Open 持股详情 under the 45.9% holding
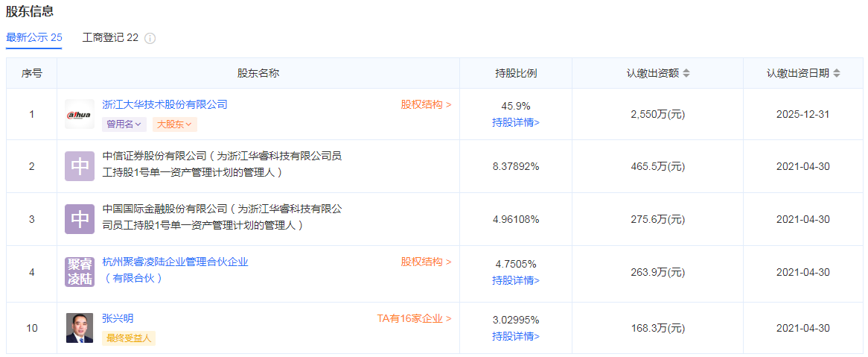The height and width of the screenshot is (357, 868). [x=516, y=122]
